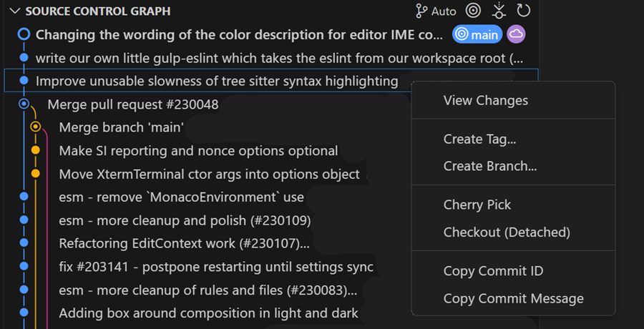
Task: Select the 'write our own little gulp-eslint' commit
Action: (279, 58)
